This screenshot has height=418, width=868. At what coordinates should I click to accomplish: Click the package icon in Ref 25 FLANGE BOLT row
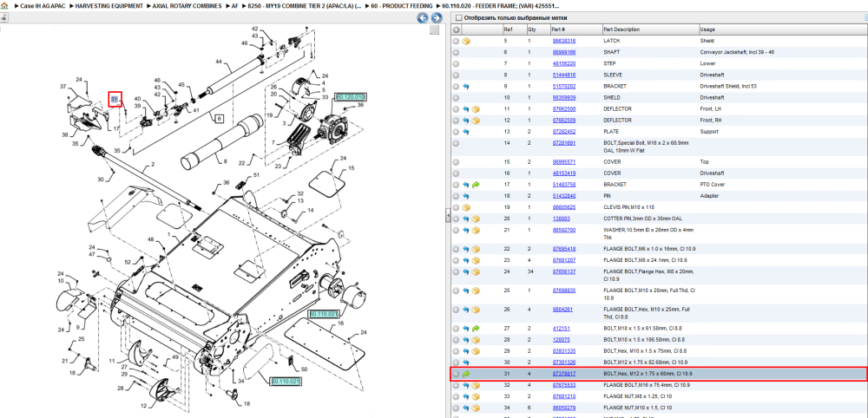coord(476,291)
